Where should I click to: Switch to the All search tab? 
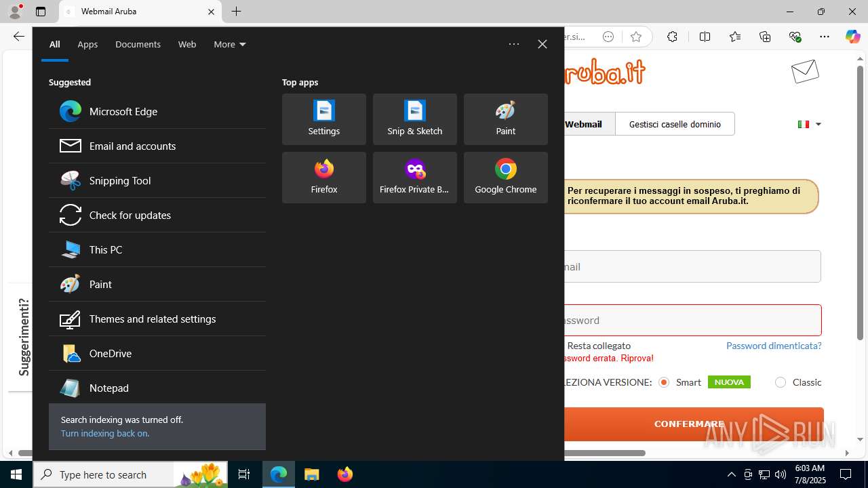click(55, 44)
